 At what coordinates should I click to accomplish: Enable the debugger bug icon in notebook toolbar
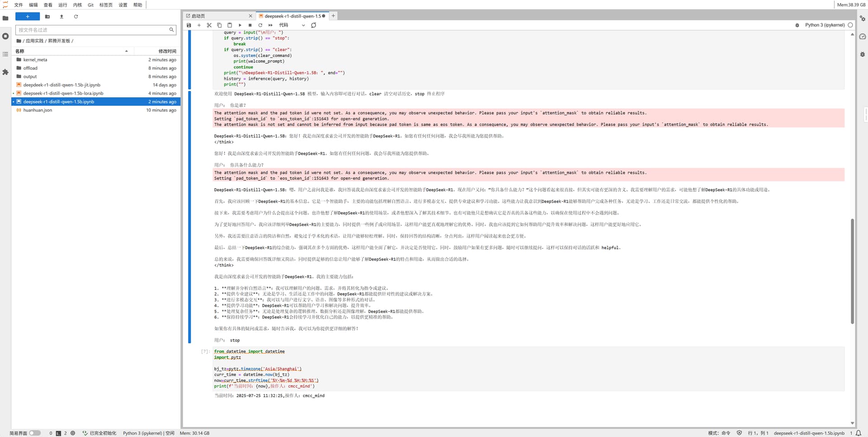[797, 25]
